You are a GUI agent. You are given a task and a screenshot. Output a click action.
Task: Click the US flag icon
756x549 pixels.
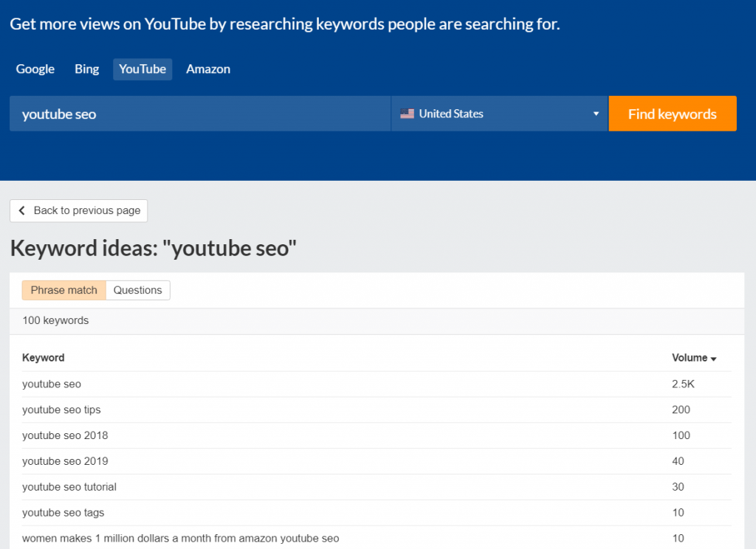pyautogui.click(x=407, y=114)
